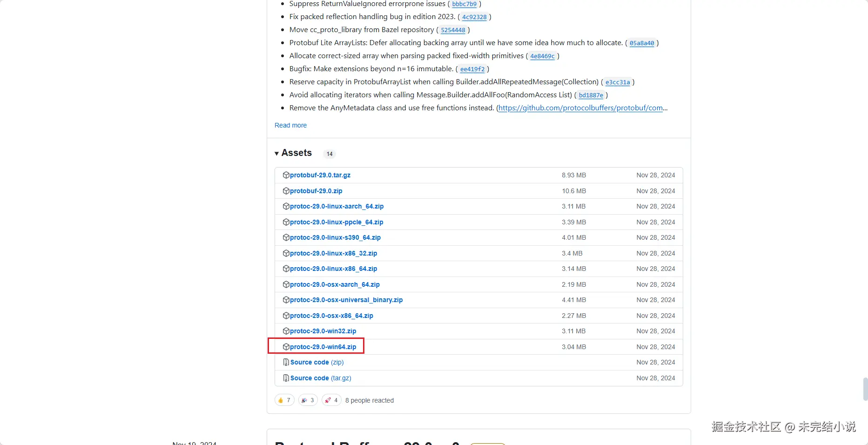Click the page vertical scrollbar thumb
Viewport: 868px width, 445px height.
pos(865,389)
